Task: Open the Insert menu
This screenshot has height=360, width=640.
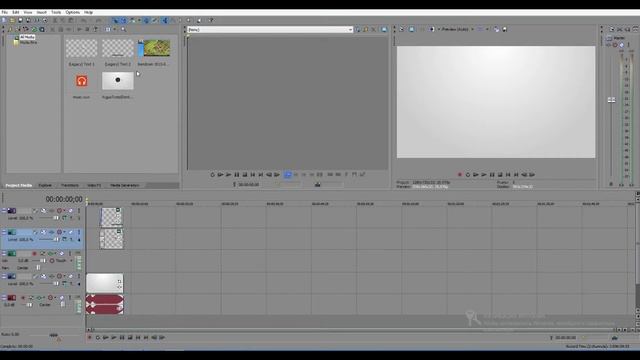Action: pyautogui.click(x=42, y=12)
